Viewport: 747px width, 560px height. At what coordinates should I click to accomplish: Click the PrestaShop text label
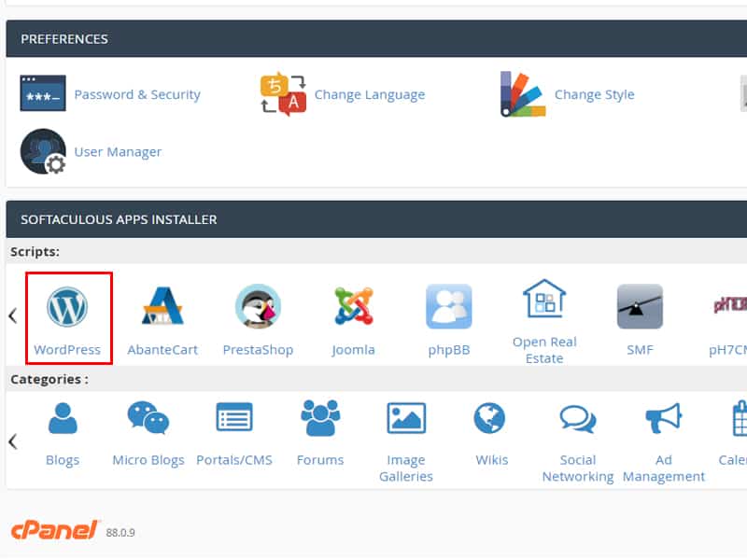pyautogui.click(x=258, y=349)
